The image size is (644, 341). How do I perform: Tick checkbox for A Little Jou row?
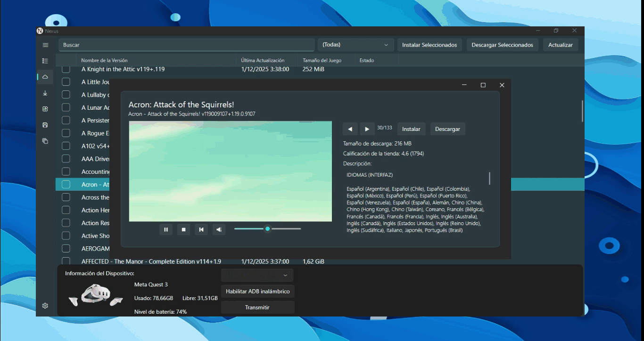click(x=66, y=82)
